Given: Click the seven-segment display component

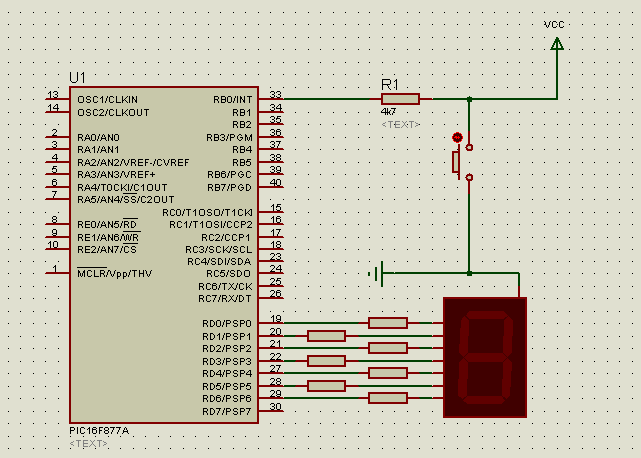Looking at the screenshot, I should (485, 357).
